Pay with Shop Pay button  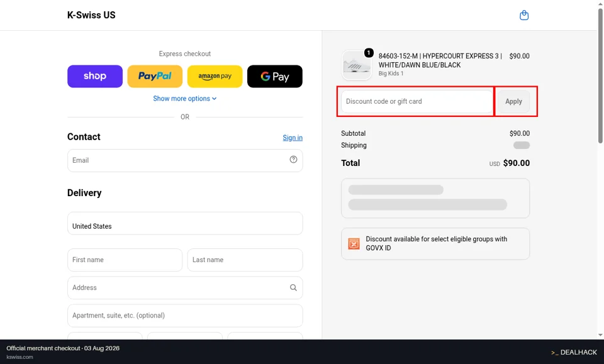click(95, 76)
